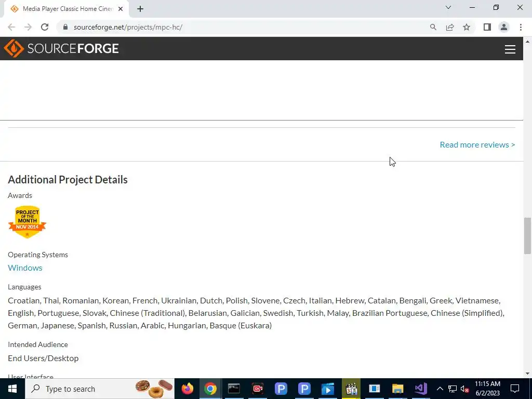Click the muted volume tray icon
The height and width of the screenshot is (399, 532).
coord(465,389)
